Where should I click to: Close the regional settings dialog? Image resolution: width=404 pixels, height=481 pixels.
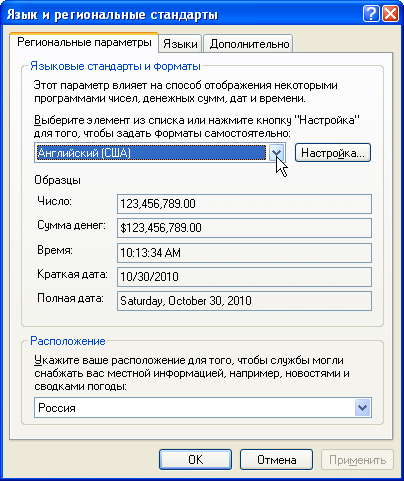390,14
